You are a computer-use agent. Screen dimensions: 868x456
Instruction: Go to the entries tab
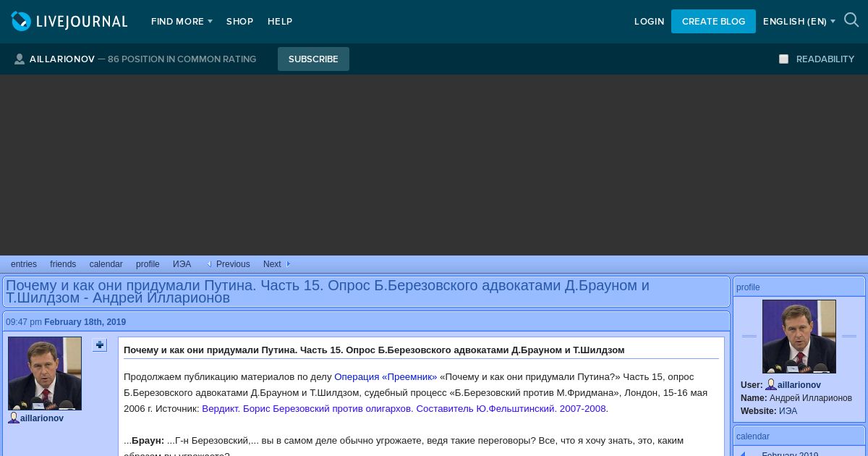[x=24, y=264]
